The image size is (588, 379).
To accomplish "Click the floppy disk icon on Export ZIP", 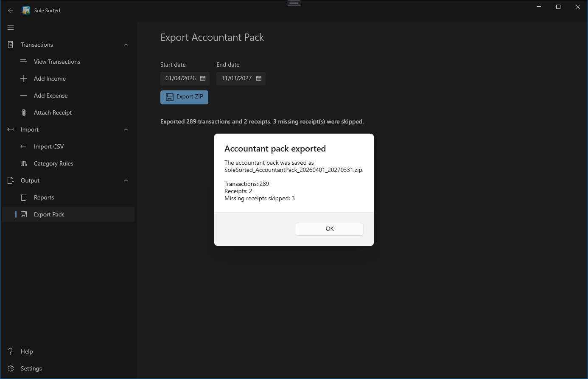I will (x=170, y=97).
